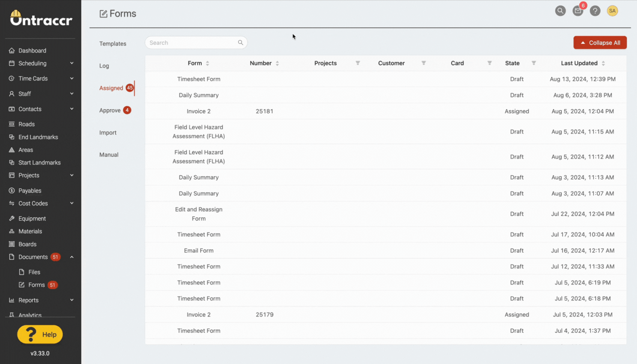Open the mail notifications icon
637x364 pixels.
click(578, 11)
